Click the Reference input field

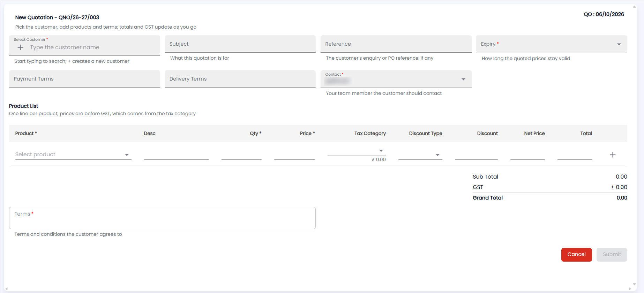click(x=396, y=44)
